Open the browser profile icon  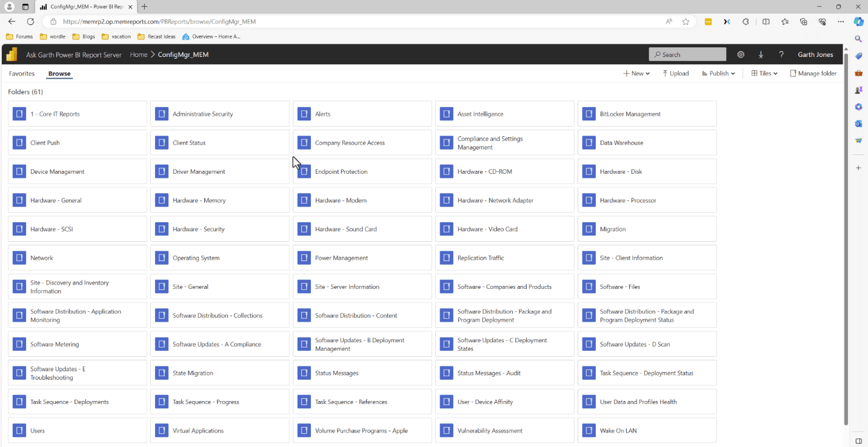9,7
